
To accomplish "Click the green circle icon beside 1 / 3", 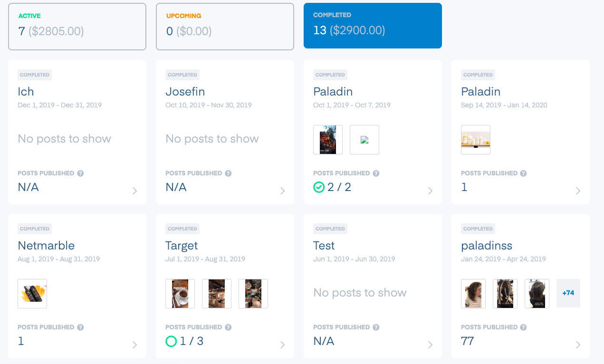I will (x=171, y=342).
